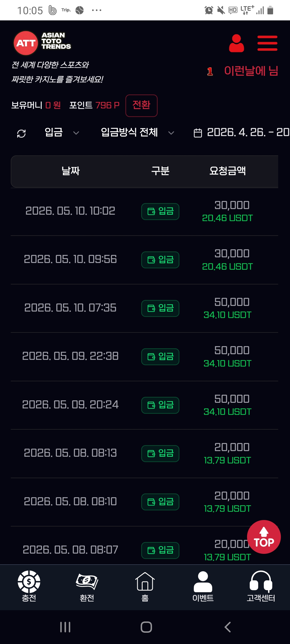
Task: Click the 전환 point conversion button
Action: tap(142, 105)
